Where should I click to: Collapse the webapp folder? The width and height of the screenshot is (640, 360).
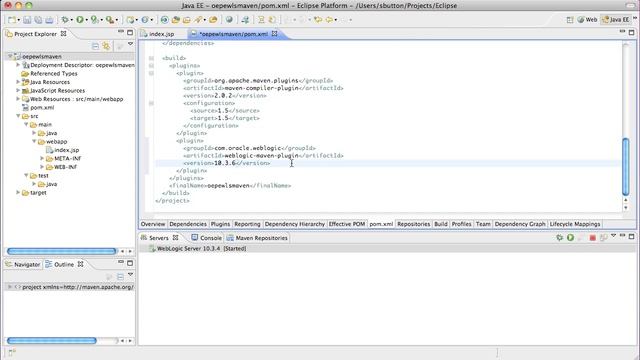[x=34, y=141]
